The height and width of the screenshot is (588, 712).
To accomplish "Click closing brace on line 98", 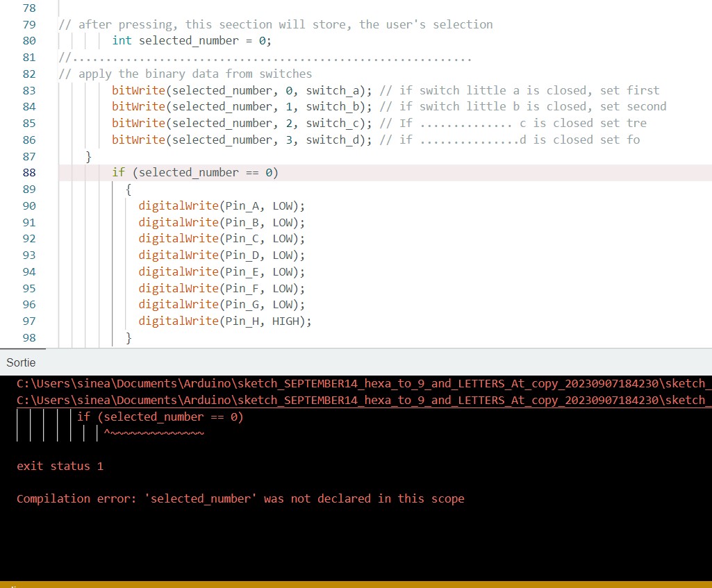I will point(129,338).
